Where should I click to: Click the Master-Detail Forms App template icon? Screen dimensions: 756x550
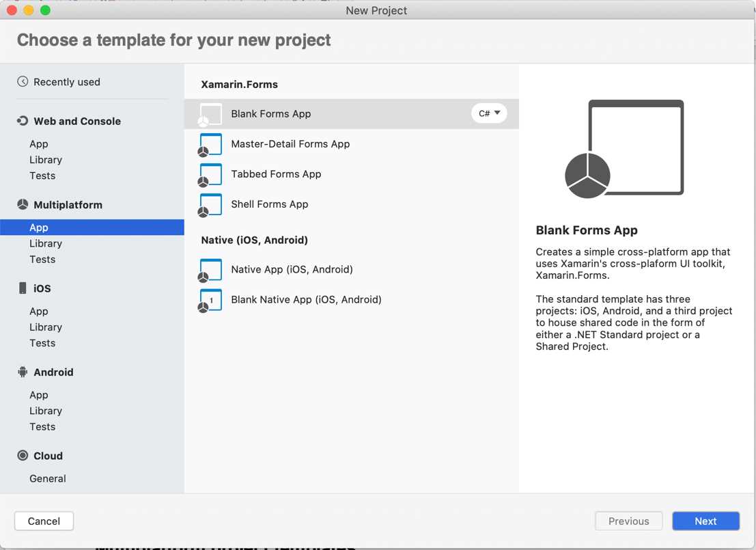pos(210,144)
